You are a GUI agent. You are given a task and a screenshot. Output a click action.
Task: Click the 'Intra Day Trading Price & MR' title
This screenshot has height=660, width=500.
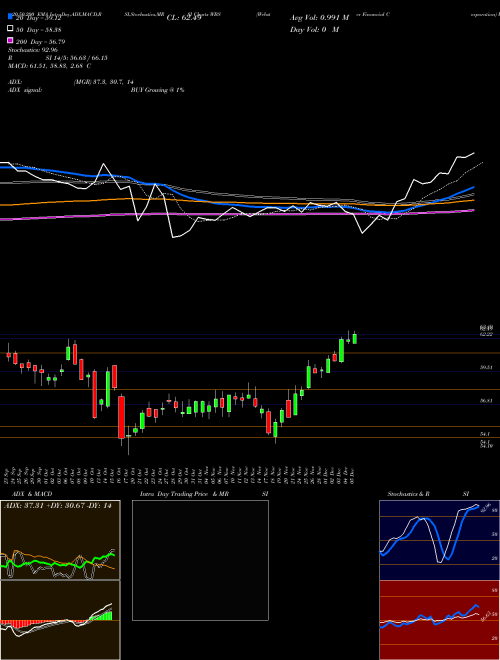pyautogui.click(x=184, y=494)
